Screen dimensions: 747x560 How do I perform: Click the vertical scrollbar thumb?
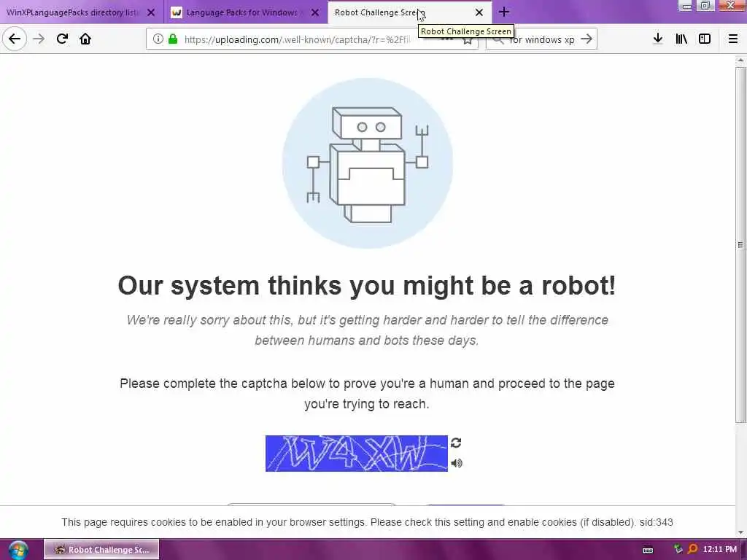(740, 245)
